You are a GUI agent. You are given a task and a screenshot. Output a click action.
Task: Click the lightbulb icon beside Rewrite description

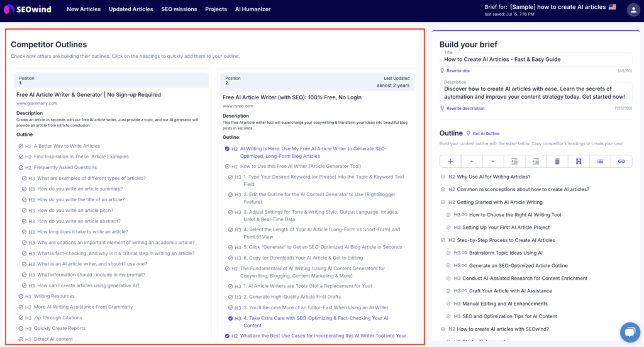click(x=442, y=108)
